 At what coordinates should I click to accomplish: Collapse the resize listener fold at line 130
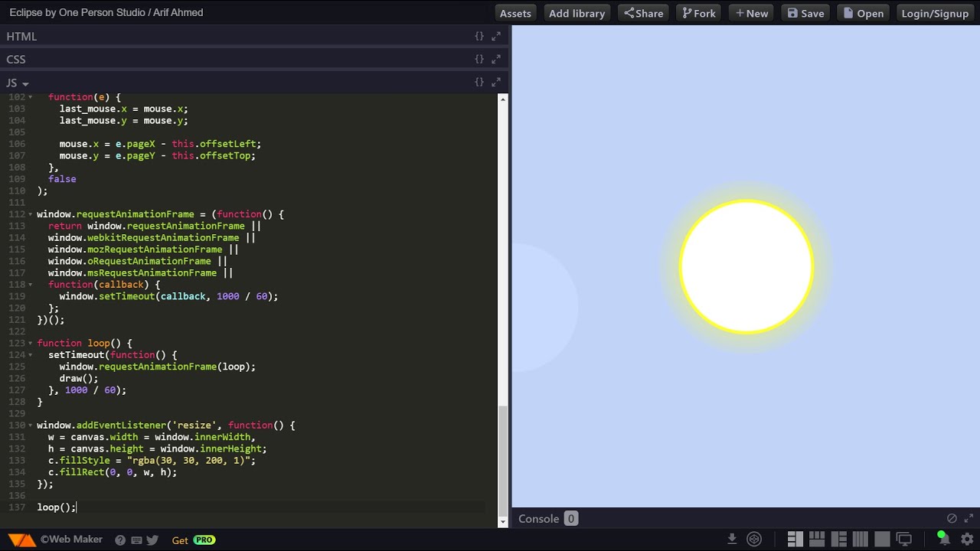(x=31, y=425)
